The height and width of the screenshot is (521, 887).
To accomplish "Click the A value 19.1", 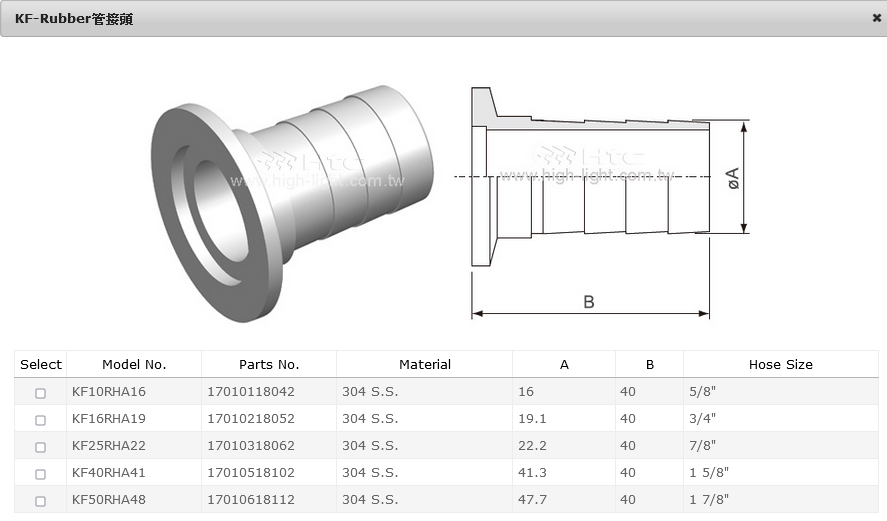I will [532, 419].
